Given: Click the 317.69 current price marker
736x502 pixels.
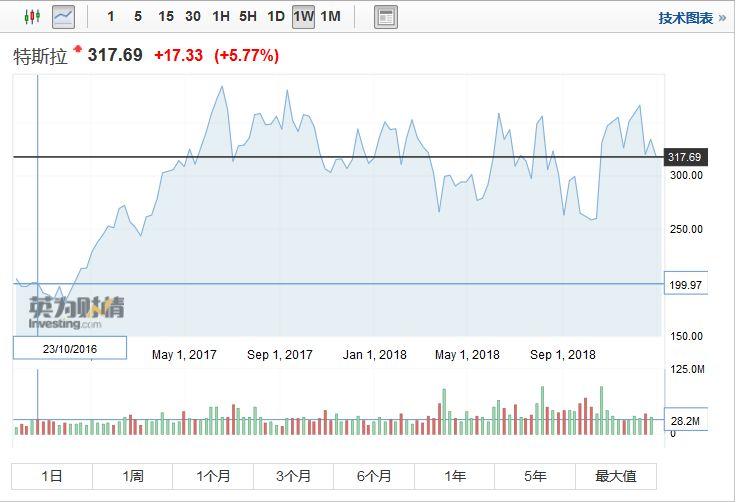Looking at the screenshot, I should pyautogui.click(x=685, y=157).
